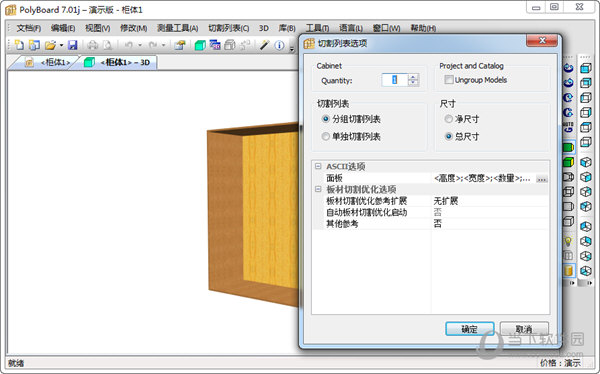Close the 切割列表选项 dialog

pyautogui.click(x=542, y=40)
